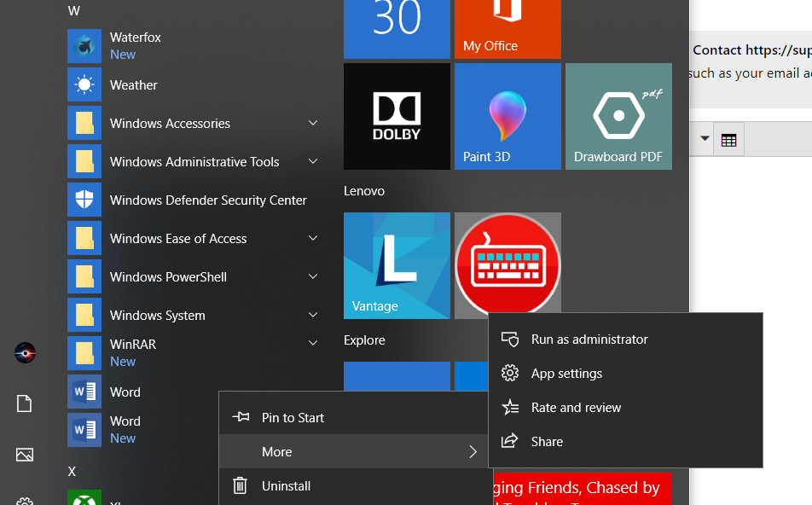Expand the Windows System group
Viewport: 812px width, 505px height.
[x=157, y=315]
